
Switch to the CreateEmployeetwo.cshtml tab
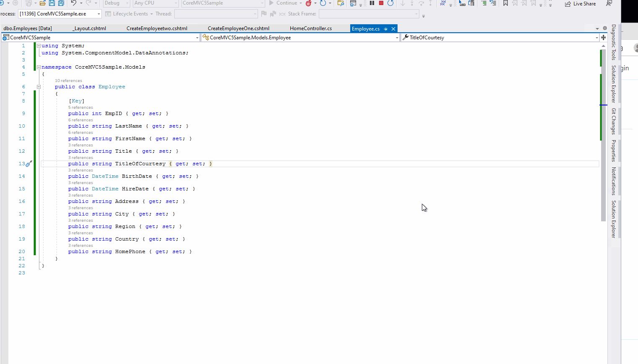[157, 28]
